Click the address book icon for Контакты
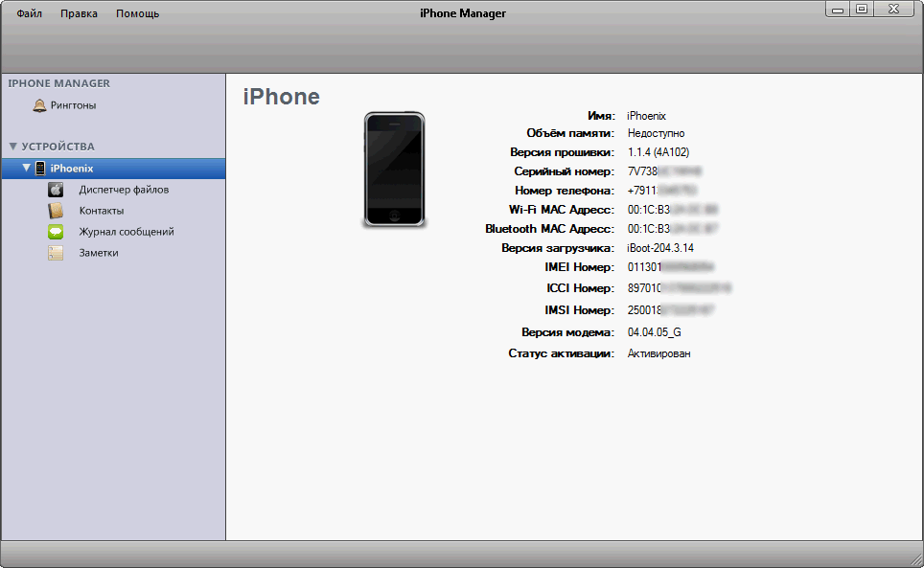Viewport: 924px width, 568px height. [56, 211]
